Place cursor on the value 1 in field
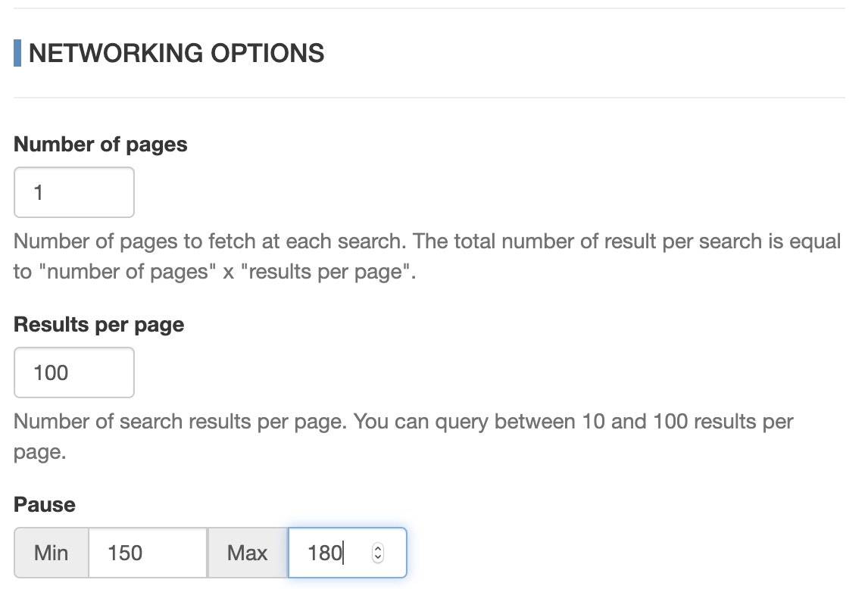This screenshot has height=589, width=868. coord(38,192)
